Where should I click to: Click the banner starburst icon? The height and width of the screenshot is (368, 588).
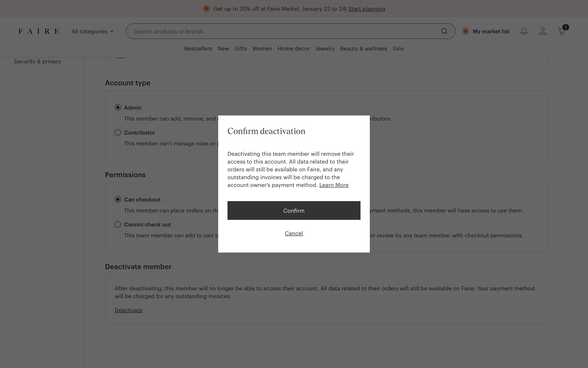[206, 9]
